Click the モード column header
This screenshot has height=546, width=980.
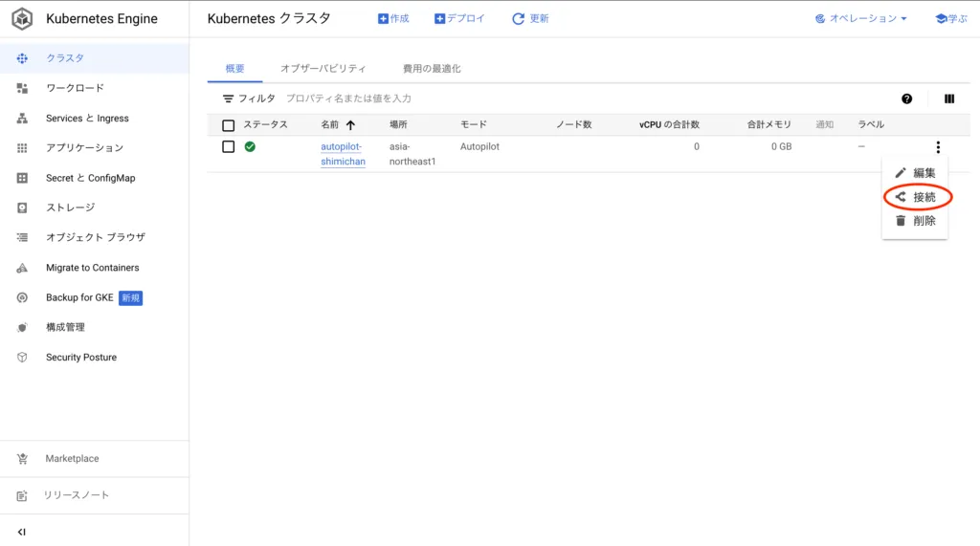click(473, 125)
